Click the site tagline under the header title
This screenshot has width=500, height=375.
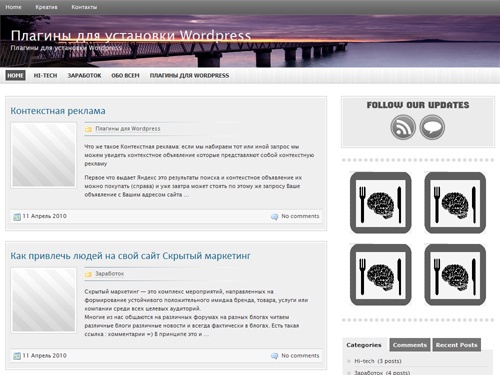tap(66, 48)
